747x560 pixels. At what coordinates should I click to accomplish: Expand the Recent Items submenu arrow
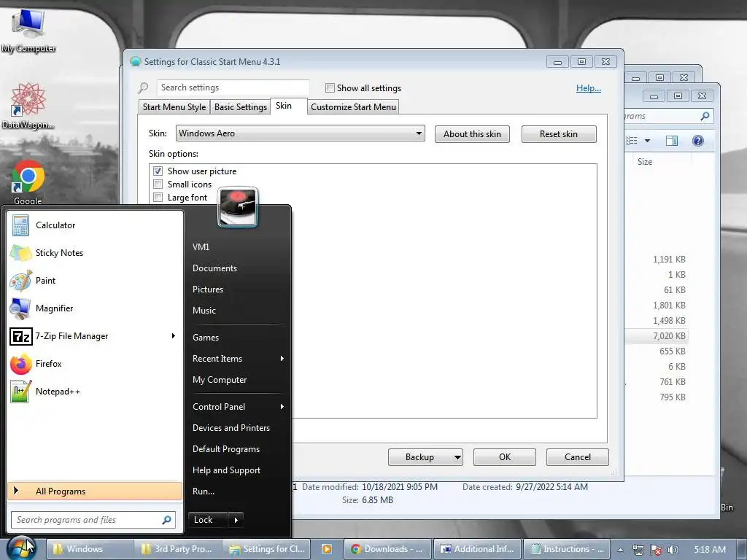click(282, 359)
